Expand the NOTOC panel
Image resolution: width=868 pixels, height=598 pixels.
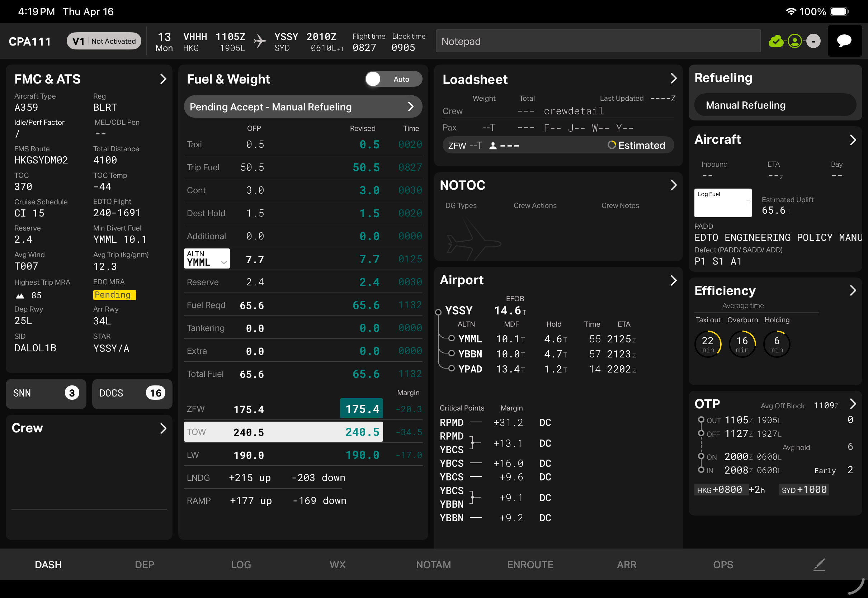(673, 185)
